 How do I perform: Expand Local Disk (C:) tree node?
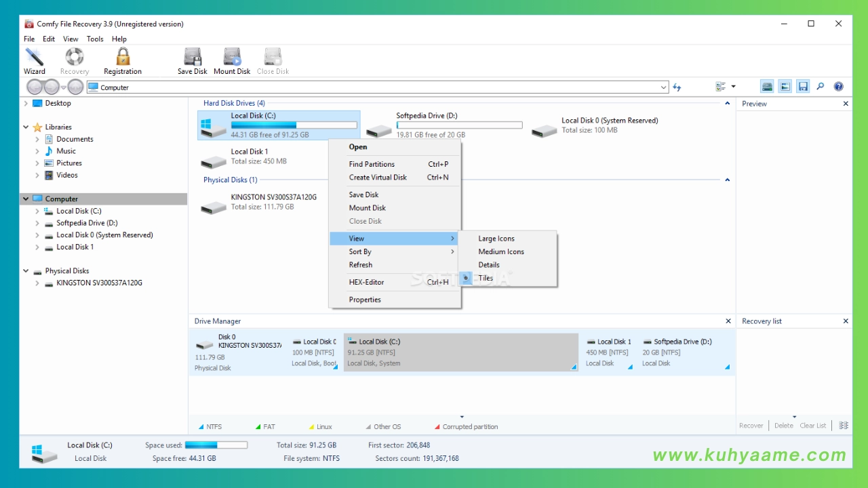(37, 211)
